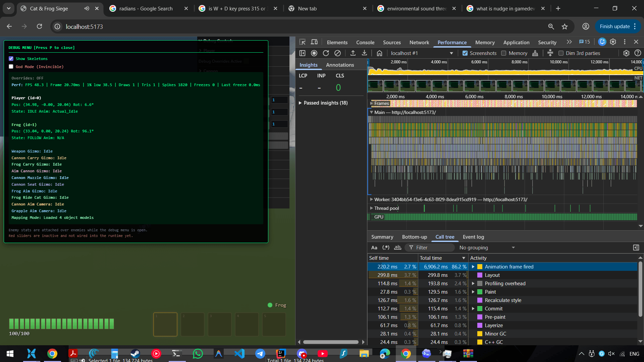The image size is (644, 362).
Task: Upload a saved performance trace
Action: pos(353,53)
